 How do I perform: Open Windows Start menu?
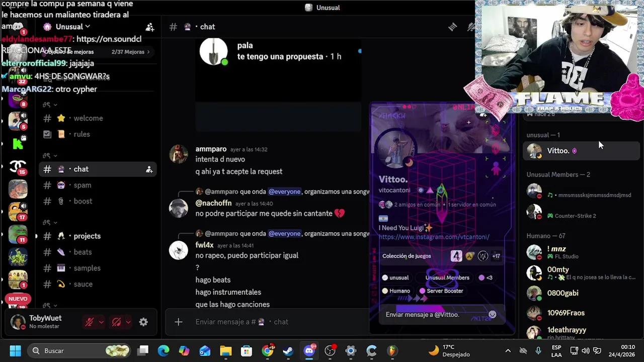[x=15, y=350]
